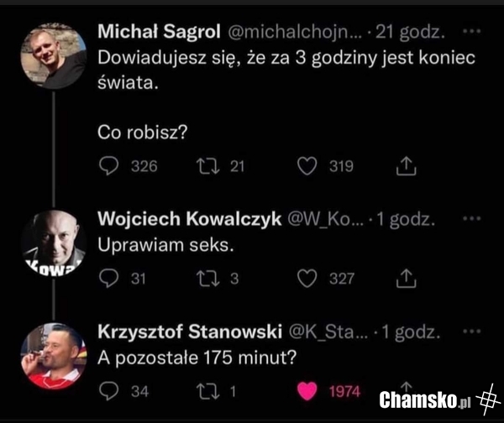Screen dimensions: 504x423
Task: Open more options for Wojciech Kowalczyk's tweet
Action: (471, 218)
